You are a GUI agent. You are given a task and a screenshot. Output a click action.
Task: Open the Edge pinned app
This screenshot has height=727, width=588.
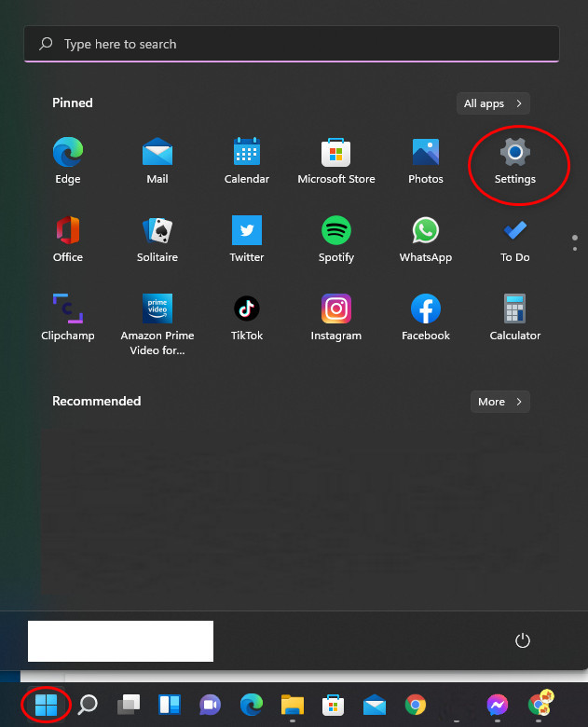(x=68, y=160)
